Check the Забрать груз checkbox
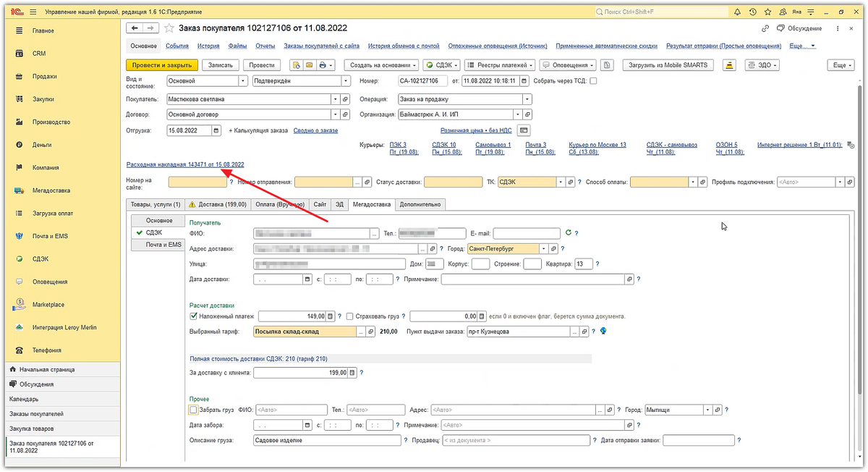This screenshot has width=868, height=472. tap(192, 410)
